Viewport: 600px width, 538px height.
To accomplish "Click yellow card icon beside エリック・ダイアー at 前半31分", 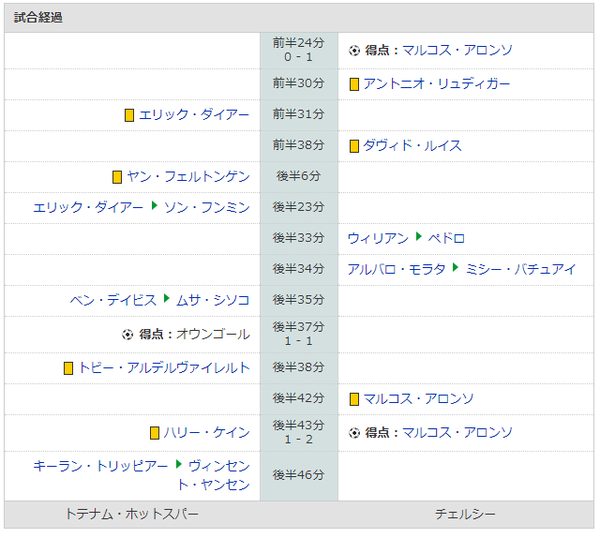I will click(129, 115).
